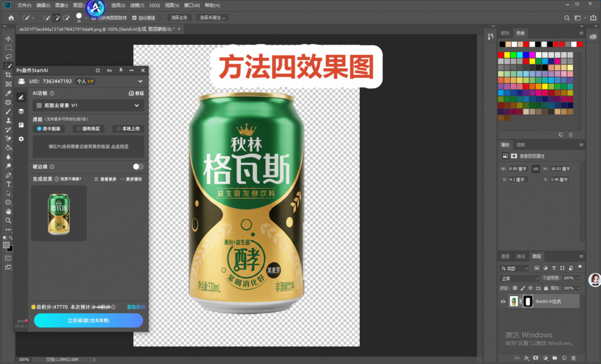Viewport: 601px width, 364px height.
Task: Select the Eyedropper tool
Action: 8,93
